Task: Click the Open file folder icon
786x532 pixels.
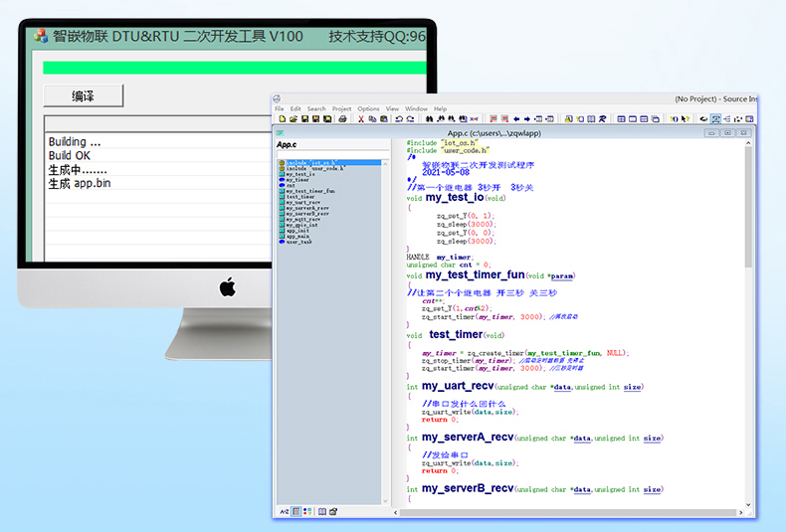Action: (x=293, y=119)
